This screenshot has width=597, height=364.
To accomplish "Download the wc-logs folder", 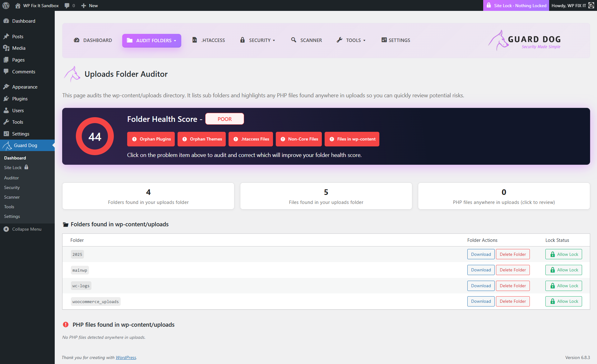I will click(481, 286).
